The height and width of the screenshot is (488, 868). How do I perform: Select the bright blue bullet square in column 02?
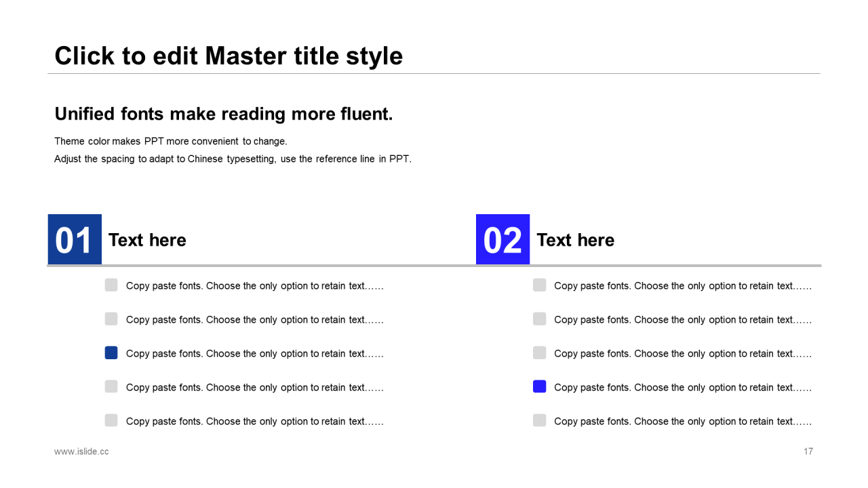539,386
